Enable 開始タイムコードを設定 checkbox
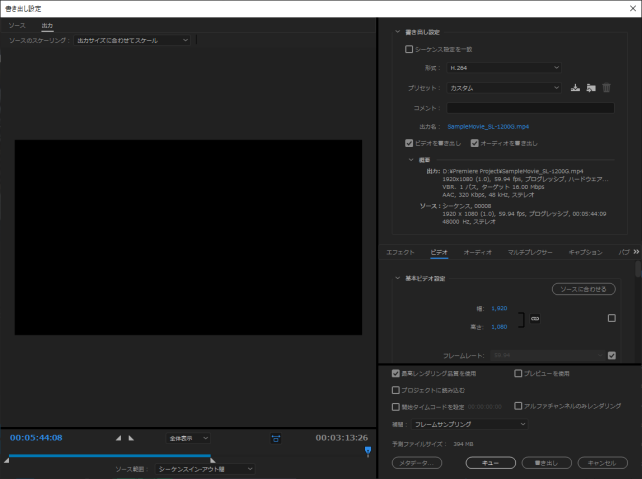642x479 pixels. 396,407
